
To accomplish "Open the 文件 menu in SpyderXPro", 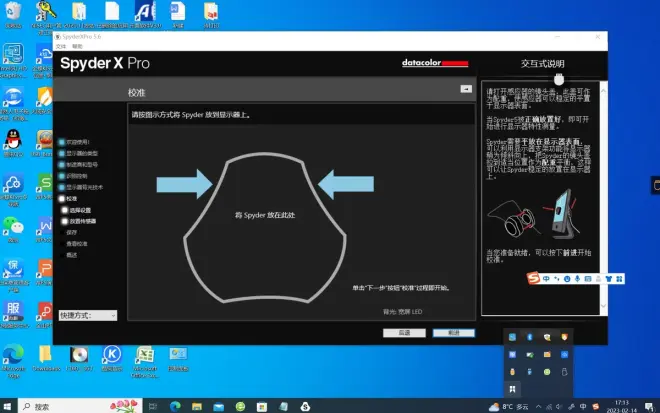I will pos(61,46).
